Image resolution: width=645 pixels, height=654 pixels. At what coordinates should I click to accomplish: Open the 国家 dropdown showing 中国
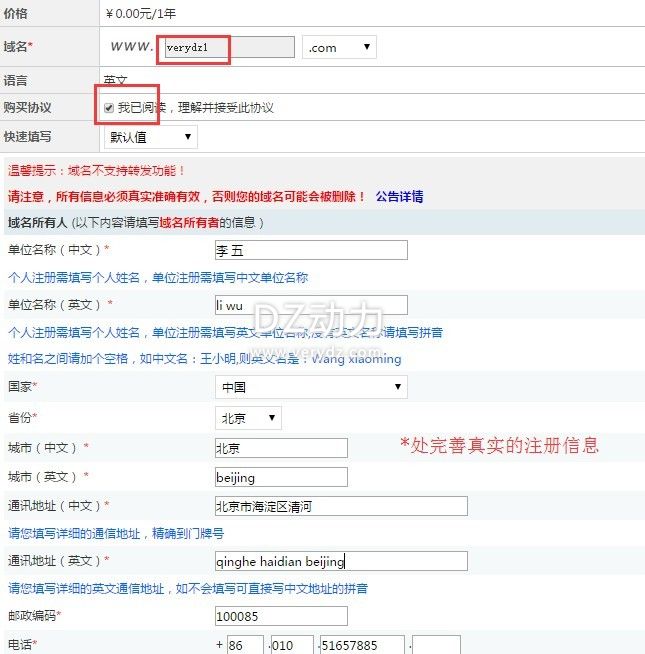click(x=311, y=386)
